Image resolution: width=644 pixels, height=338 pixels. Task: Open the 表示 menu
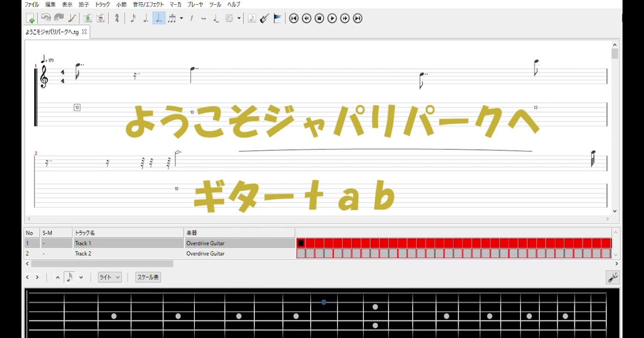67,4
